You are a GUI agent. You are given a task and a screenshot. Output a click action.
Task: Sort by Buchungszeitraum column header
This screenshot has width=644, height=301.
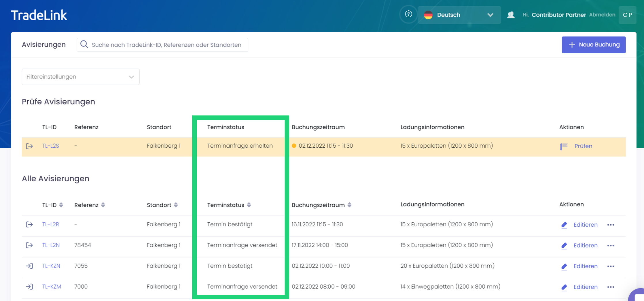click(349, 205)
